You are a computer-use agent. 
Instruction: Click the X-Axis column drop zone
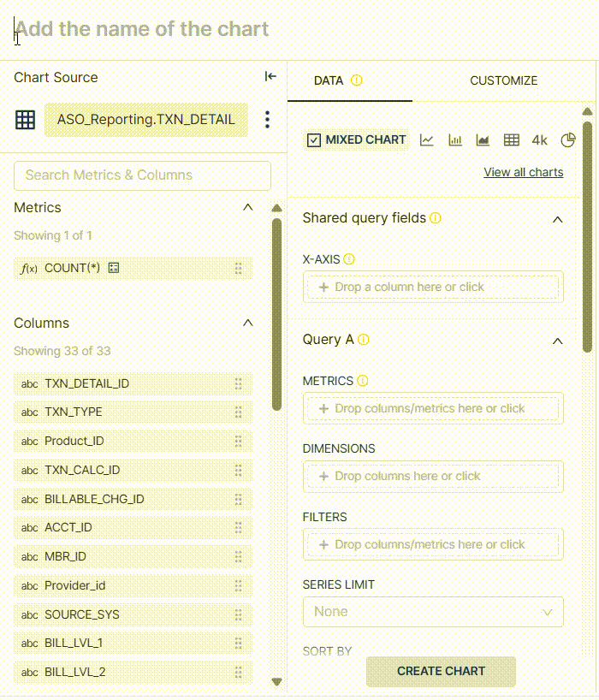click(x=433, y=288)
